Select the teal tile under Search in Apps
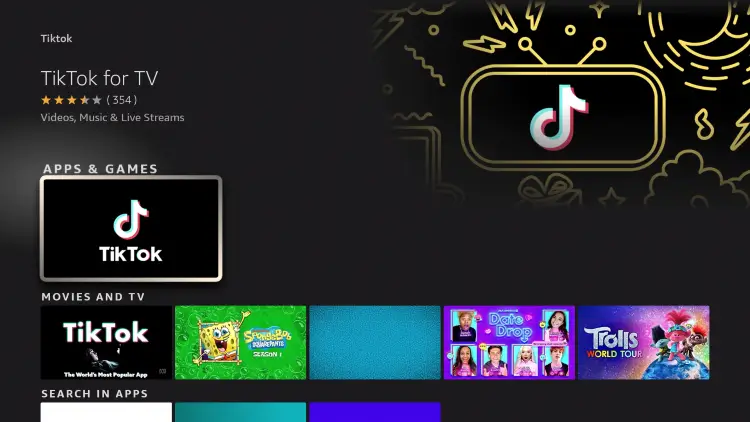Image resolution: width=750 pixels, height=422 pixels. (241, 412)
